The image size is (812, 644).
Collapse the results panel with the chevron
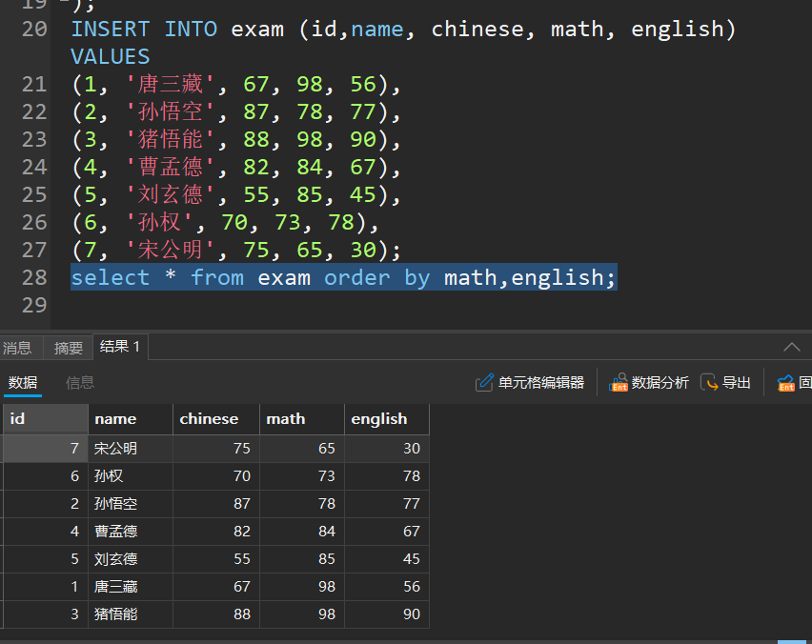point(791,347)
